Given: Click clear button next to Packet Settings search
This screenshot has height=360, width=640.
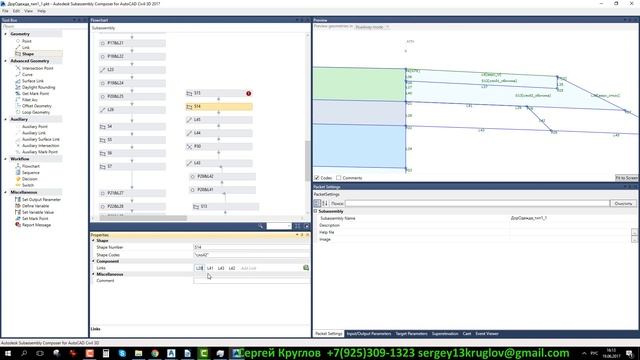Looking at the screenshot, I should coord(623,203).
